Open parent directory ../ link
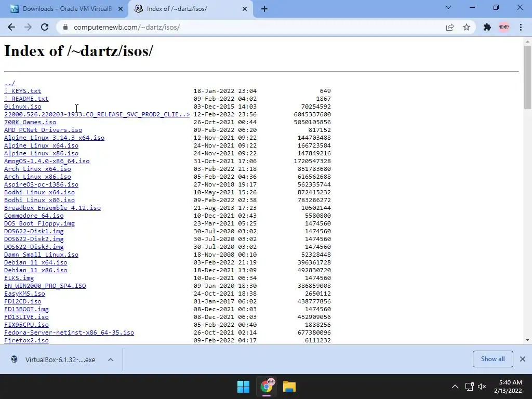The image size is (532, 399). (9, 83)
